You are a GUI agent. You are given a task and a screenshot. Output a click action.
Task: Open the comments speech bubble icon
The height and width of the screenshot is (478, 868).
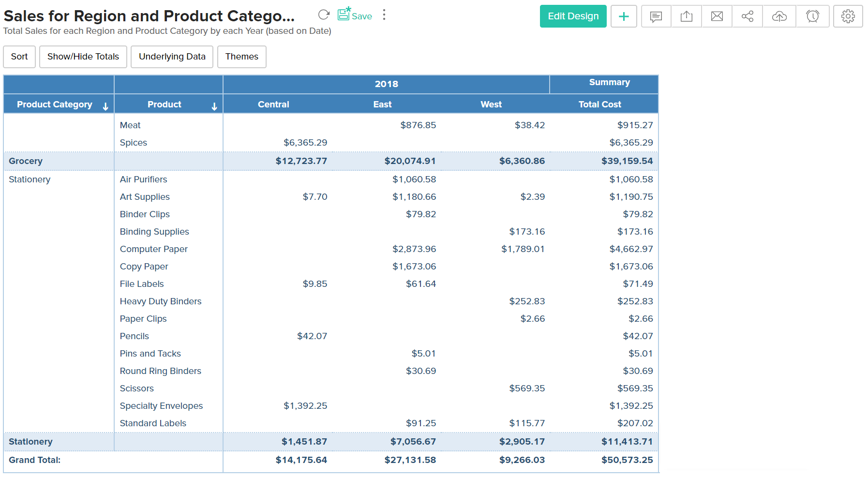coord(656,16)
